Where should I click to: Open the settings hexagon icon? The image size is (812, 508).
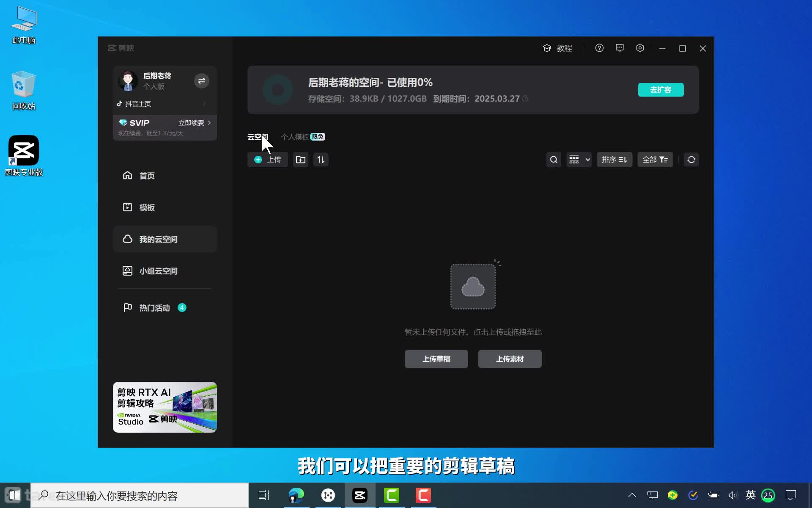click(x=640, y=48)
